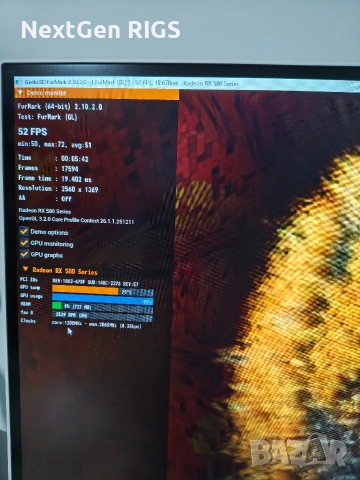Click the Frames value 17594
Viewport: 360px width, 480px height.
[x=70, y=169]
